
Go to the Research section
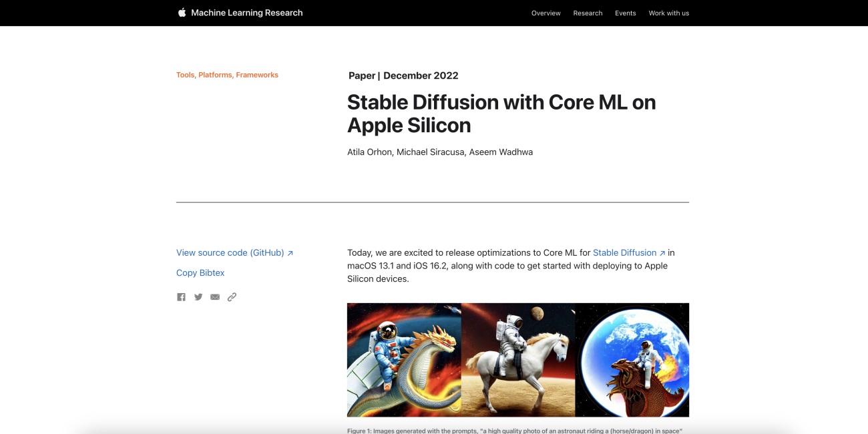pos(588,13)
